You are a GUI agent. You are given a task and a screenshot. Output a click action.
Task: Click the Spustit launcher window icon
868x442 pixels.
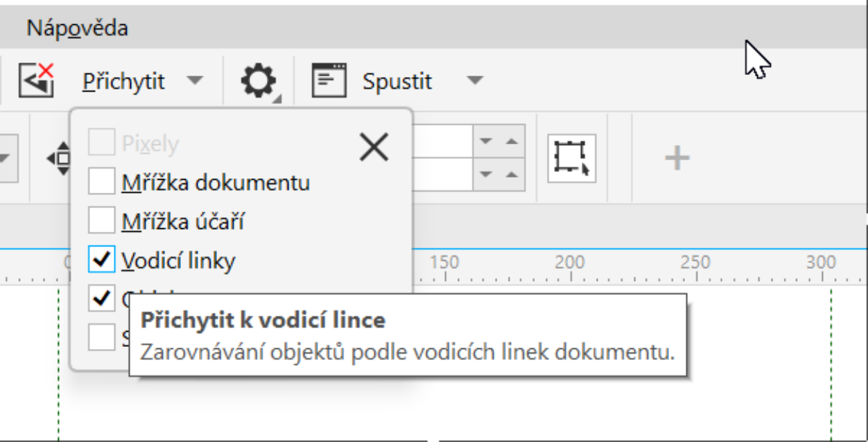pyautogui.click(x=329, y=81)
